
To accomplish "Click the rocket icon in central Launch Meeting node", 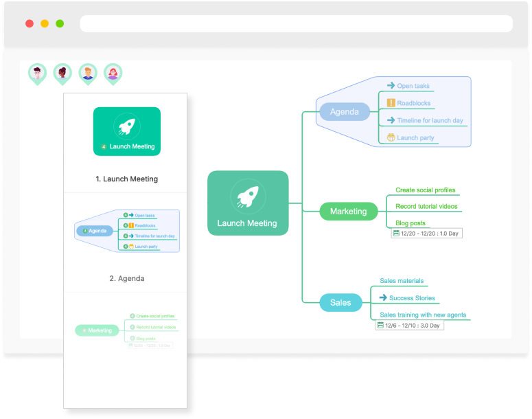I will (247, 196).
